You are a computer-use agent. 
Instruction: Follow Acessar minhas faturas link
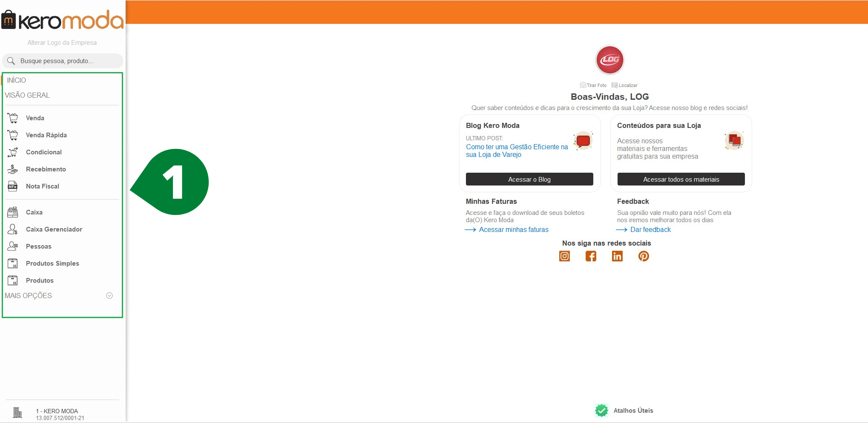click(x=514, y=229)
